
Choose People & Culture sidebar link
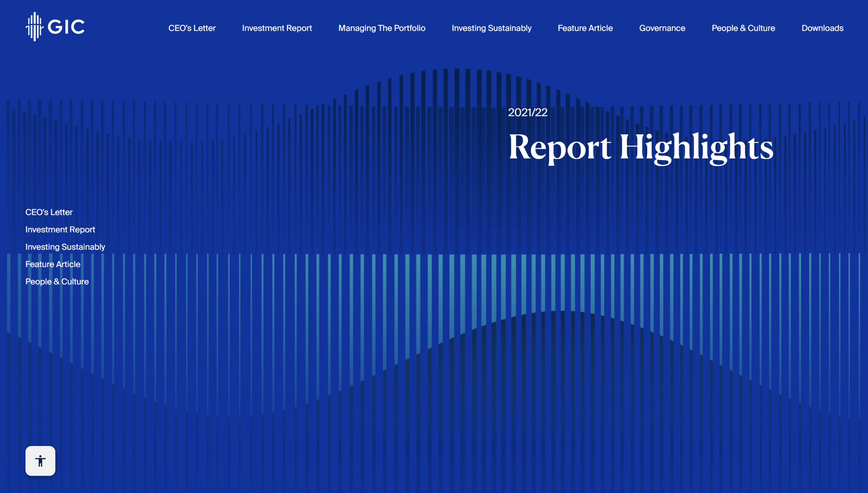(57, 281)
